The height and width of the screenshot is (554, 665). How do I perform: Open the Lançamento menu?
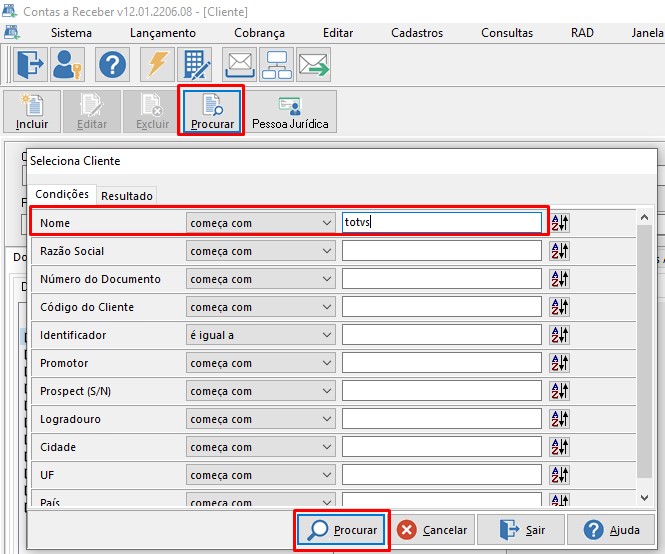163,33
